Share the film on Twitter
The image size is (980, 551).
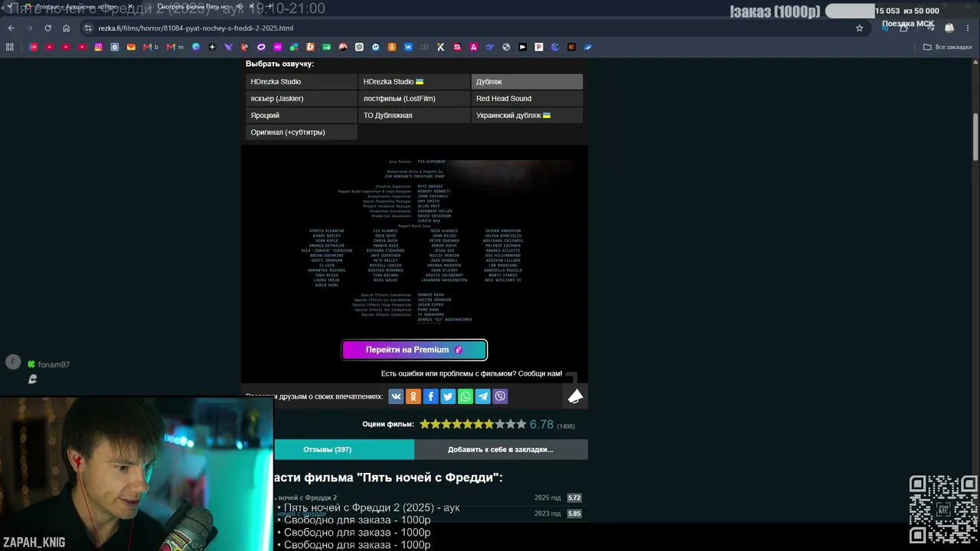(448, 396)
